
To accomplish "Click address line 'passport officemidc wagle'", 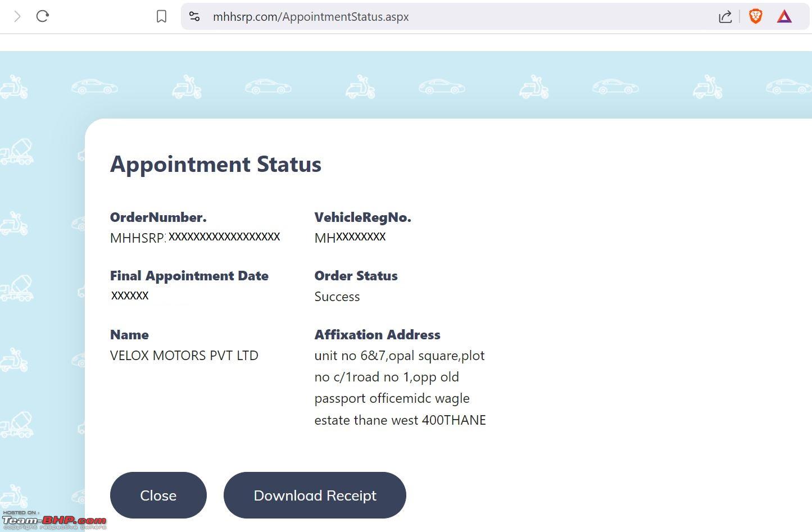I will click(x=392, y=399).
